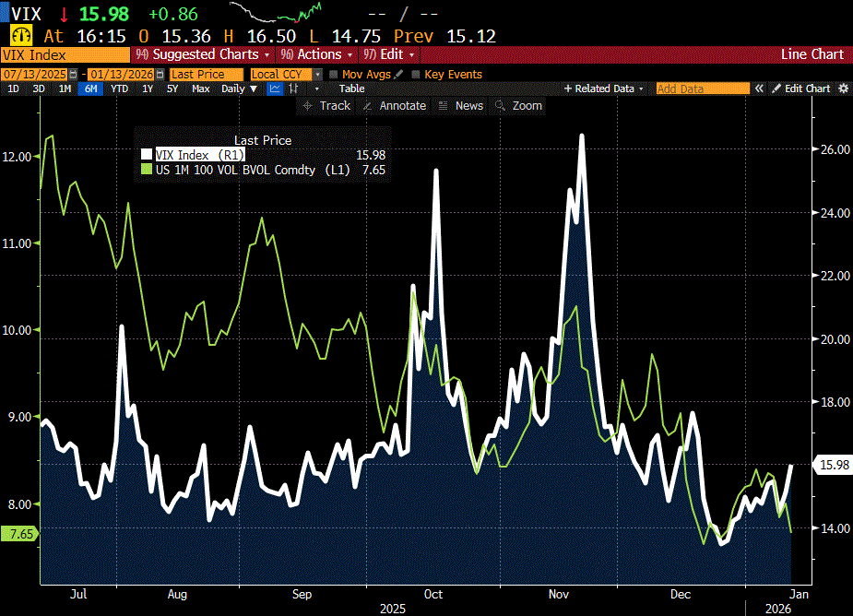Select the line chart type icon
Screen dimensions: 853x616
pos(276,89)
